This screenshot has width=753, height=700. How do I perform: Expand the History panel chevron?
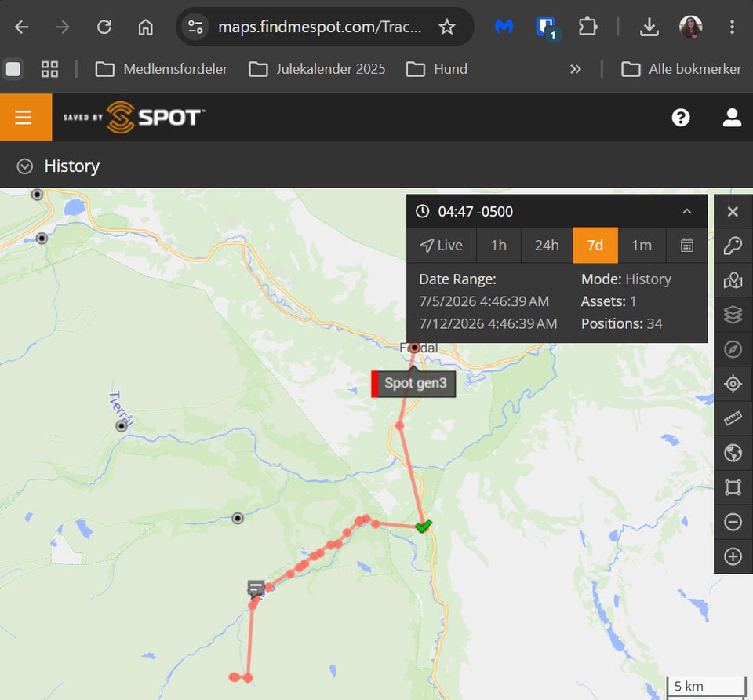point(24,166)
